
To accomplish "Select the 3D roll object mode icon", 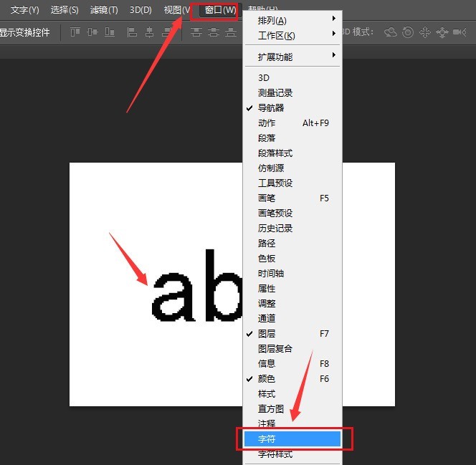I will pyautogui.click(x=408, y=32).
